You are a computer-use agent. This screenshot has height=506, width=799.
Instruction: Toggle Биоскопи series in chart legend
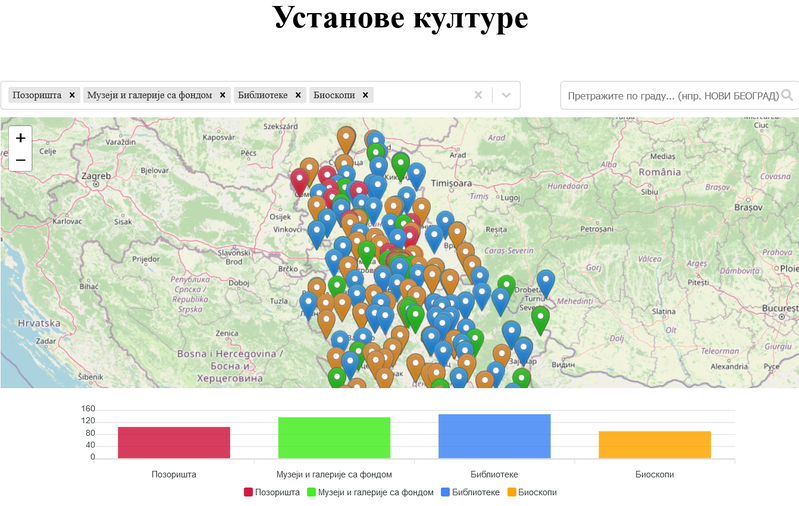[x=532, y=492]
